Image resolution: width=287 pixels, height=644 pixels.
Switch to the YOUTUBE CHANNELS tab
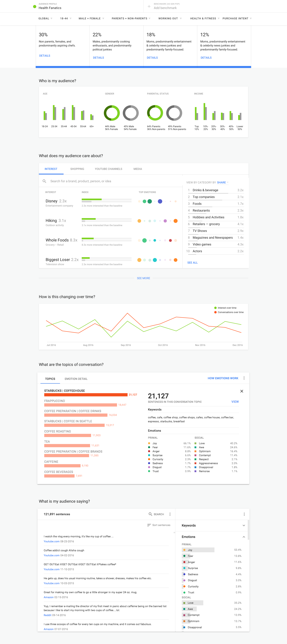pyautogui.click(x=109, y=169)
